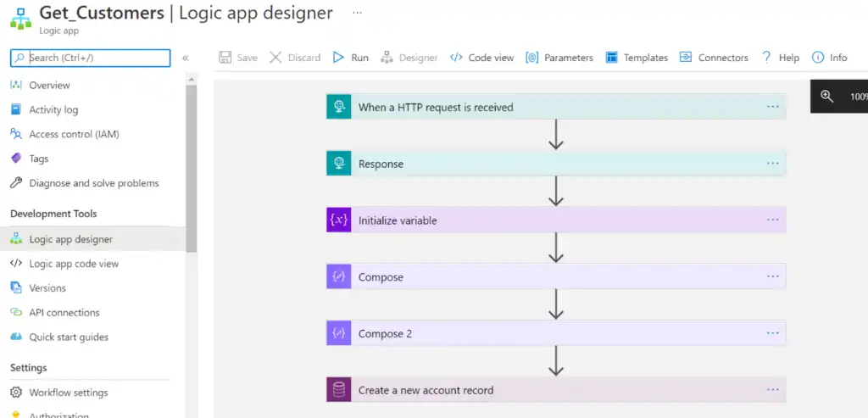Click the Workflow settings gear icon
The width and height of the screenshot is (868, 418).
point(16,393)
